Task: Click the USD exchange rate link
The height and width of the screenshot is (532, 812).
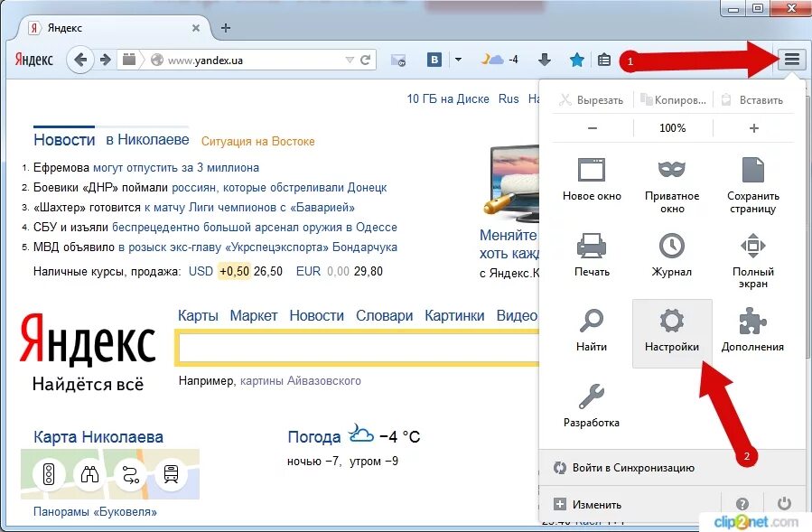Action: pyautogui.click(x=201, y=271)
